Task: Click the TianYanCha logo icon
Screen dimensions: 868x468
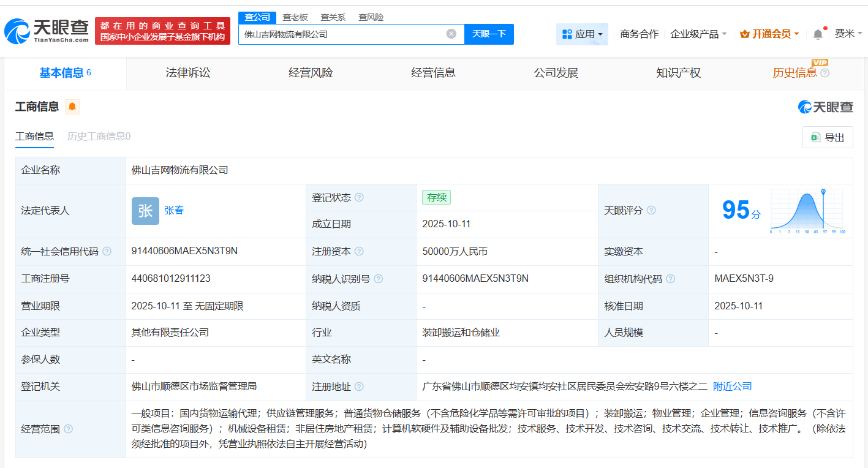Action: click(17, 31)
